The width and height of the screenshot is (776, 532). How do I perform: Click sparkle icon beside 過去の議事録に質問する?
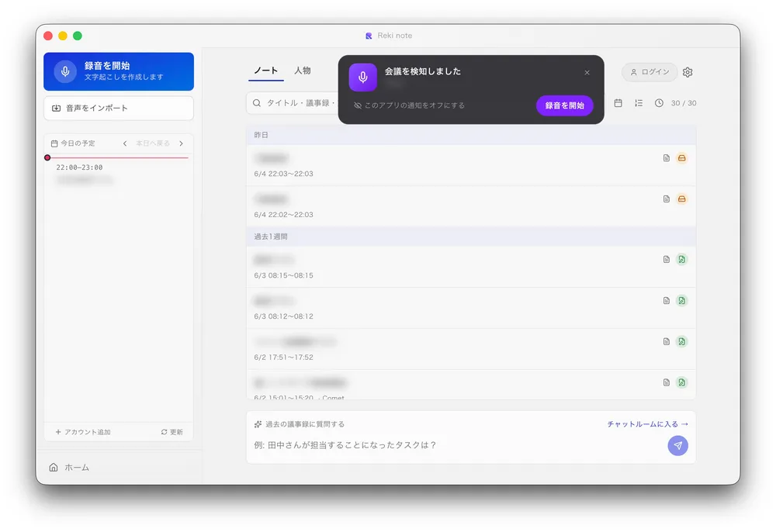click(258, 424)
